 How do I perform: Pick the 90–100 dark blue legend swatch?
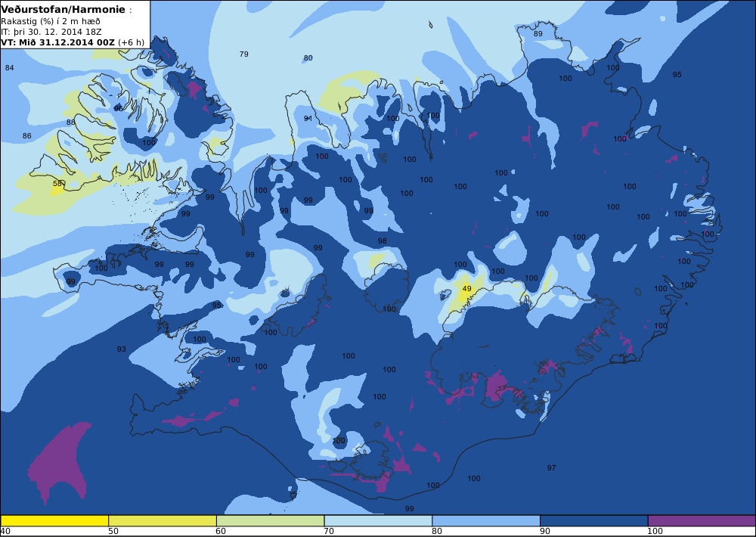coord(594,520)
